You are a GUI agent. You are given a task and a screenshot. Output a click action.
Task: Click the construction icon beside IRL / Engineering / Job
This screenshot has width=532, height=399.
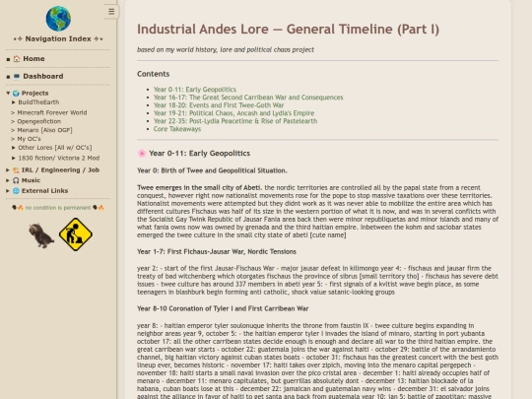click(16, 170)
